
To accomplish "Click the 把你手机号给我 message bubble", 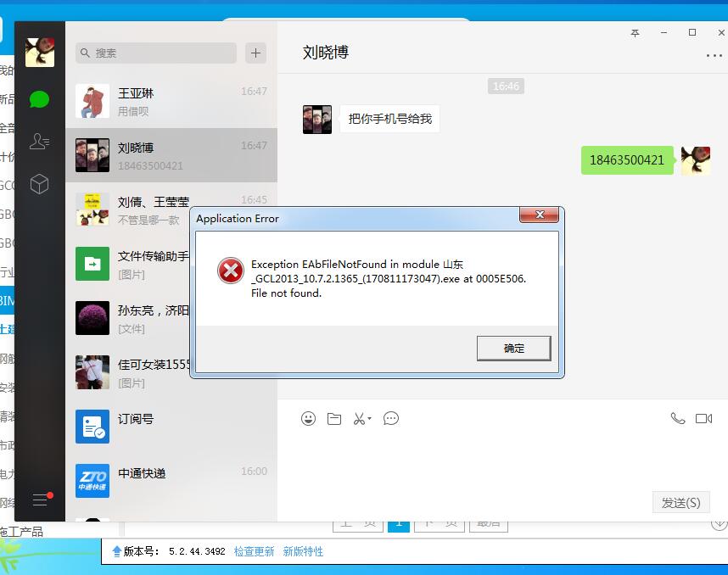I will coord(390,119).
